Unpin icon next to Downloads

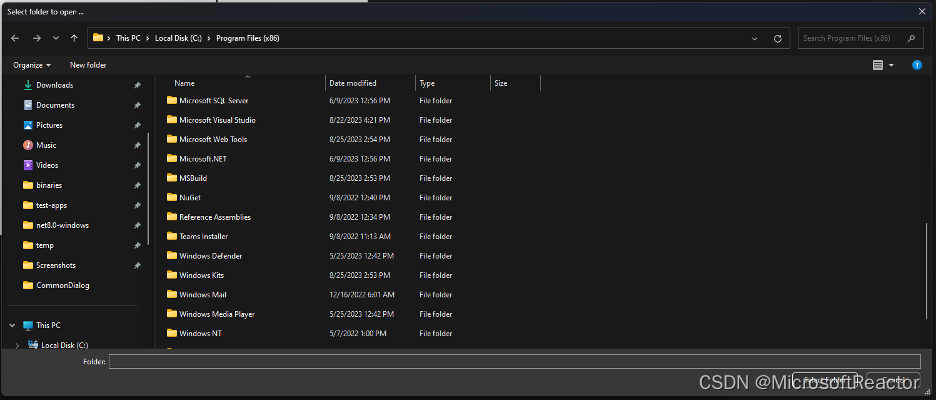point(137,85)
